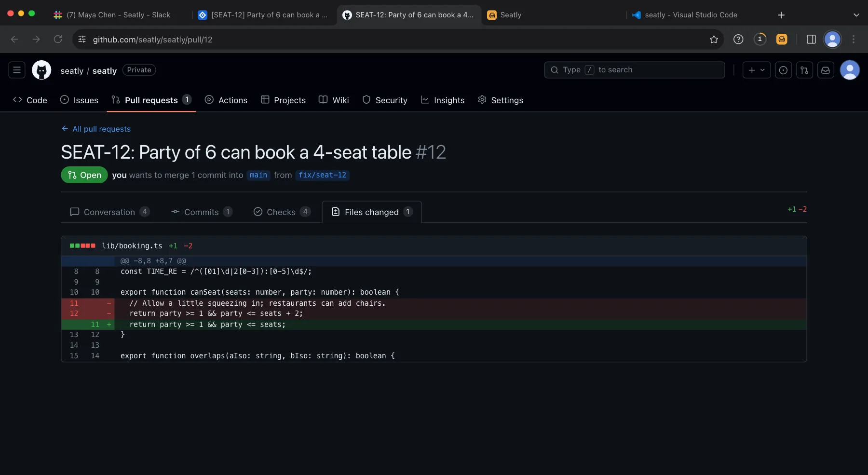868x475 pixels.
Task: Open the issues shortcut icon in header
Action: tap(783, 70)
